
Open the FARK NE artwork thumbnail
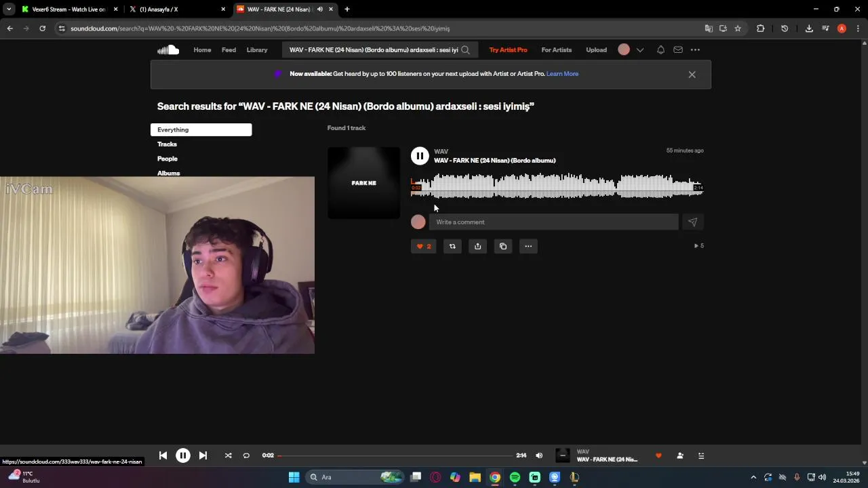(x=363, y=183)
